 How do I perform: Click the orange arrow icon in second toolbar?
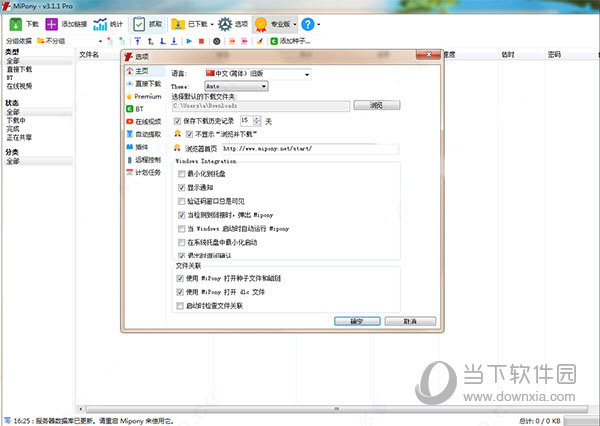point(232,41)
